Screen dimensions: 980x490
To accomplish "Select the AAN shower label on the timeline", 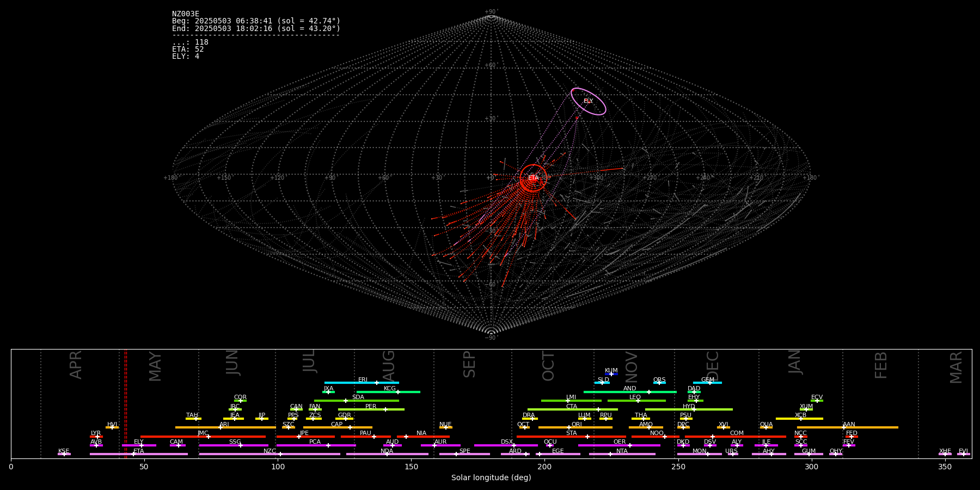I will point(849,425).
